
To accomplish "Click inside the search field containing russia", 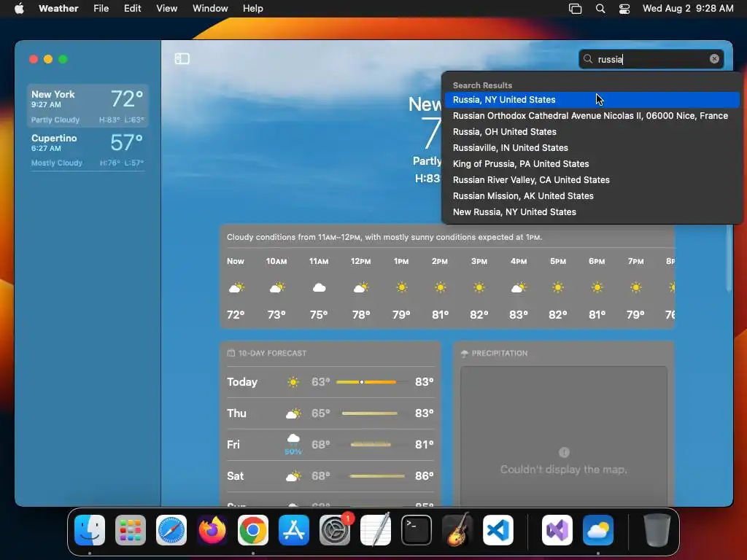I will pos(651,59).
